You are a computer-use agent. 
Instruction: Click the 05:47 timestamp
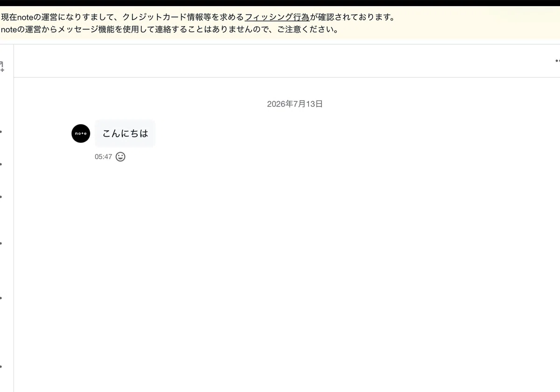(x=104, y=157)
